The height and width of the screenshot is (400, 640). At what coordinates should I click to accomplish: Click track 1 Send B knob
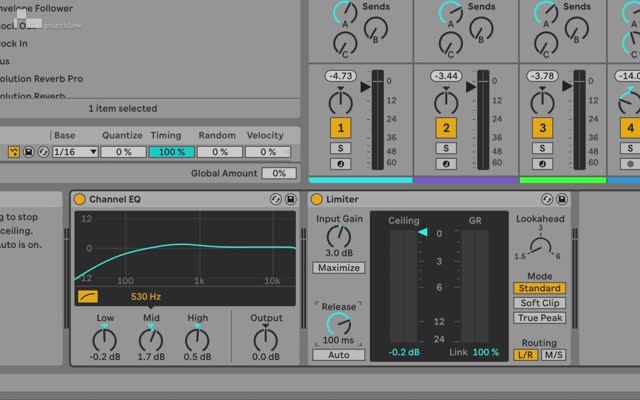tap(376, 29)
